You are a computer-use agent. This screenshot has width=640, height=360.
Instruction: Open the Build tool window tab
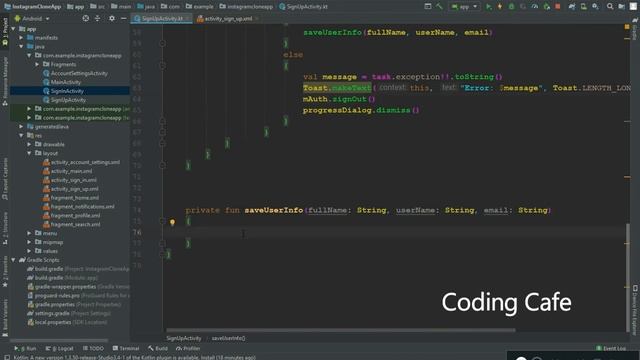pos(158,349)
